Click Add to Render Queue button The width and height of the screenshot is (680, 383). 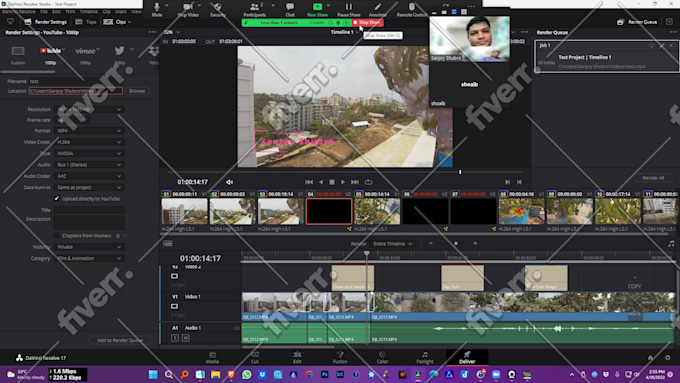(x=120, y=340)
